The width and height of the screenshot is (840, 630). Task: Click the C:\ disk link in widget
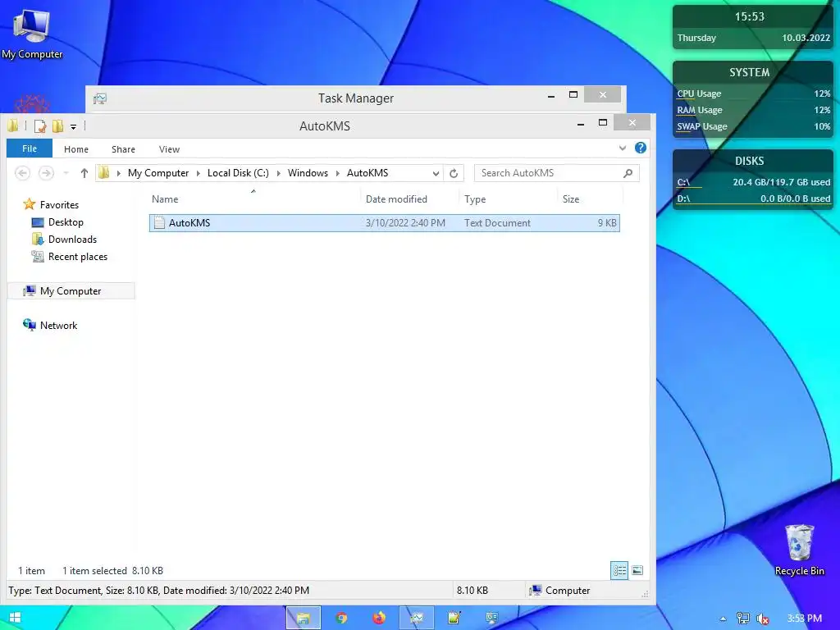pyautogui.click(x=683, y=182)
